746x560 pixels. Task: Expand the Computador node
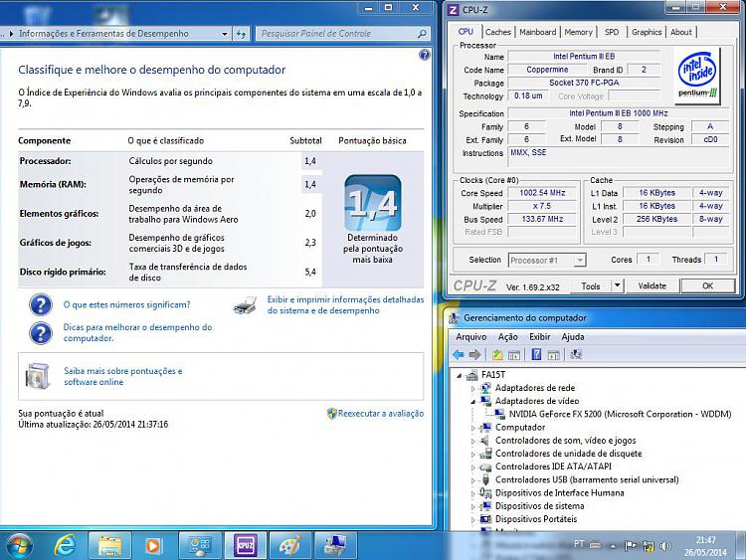pyautogui.click(x=472, y=429)
